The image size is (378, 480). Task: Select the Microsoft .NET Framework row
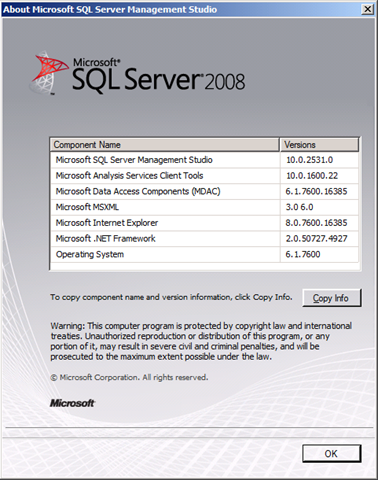point(204,238)
